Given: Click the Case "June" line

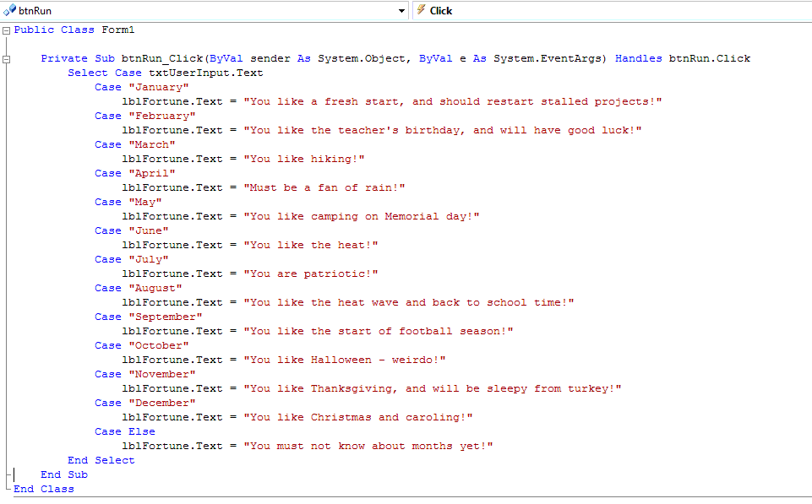Looking at the screenshot, I should pos(132,230).
